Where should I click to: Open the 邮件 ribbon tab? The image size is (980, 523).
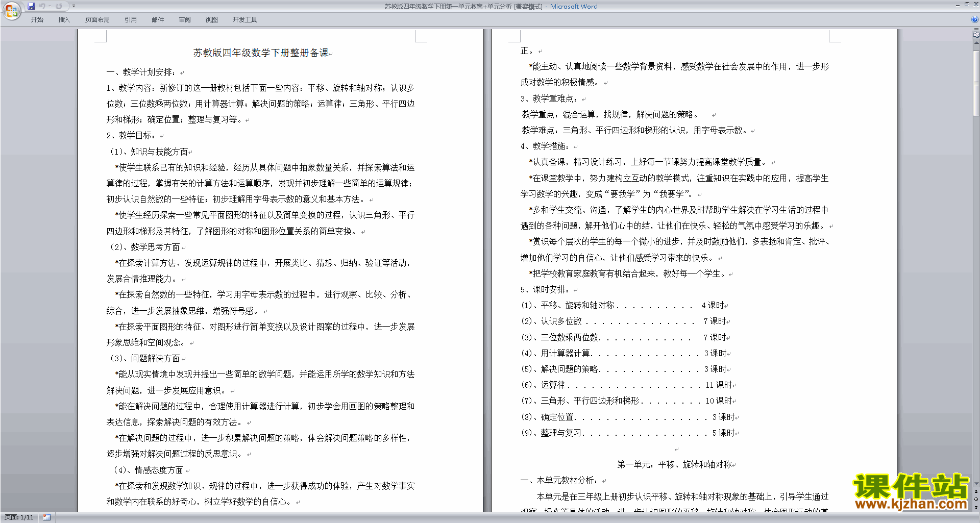point(158,20)
